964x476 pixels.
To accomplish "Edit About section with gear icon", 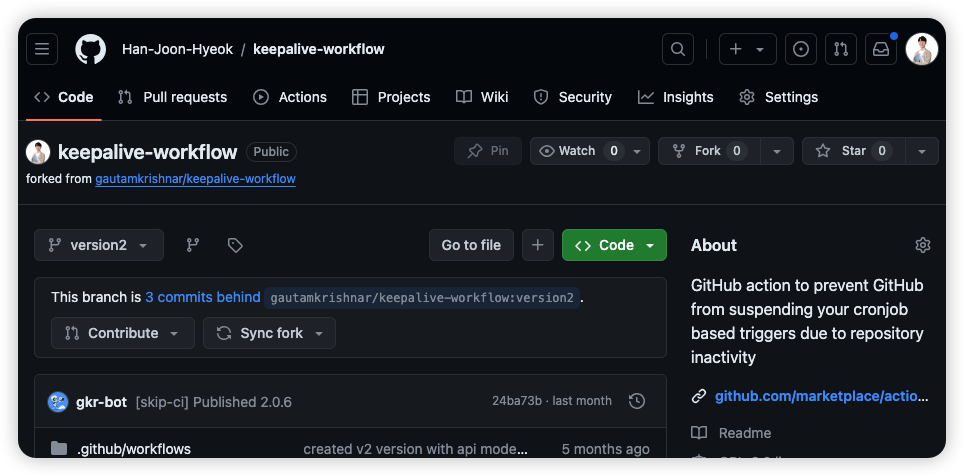I will point(923,245).
